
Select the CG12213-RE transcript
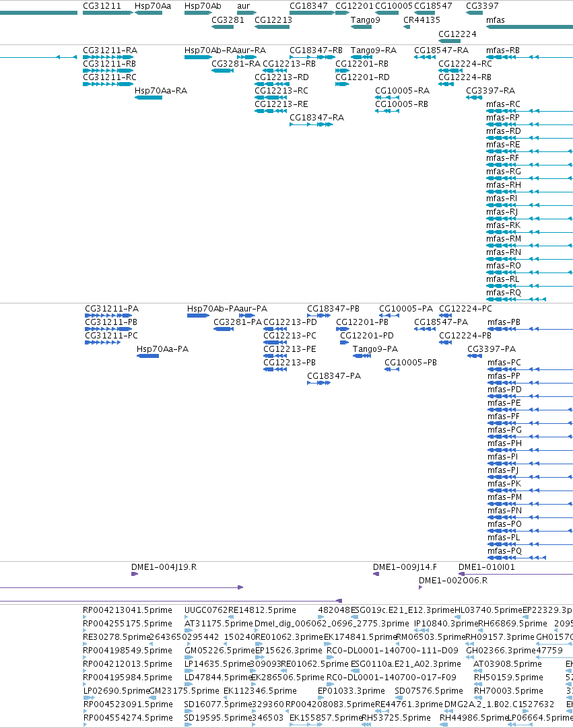pyautogui.click(x=271, y=111)
